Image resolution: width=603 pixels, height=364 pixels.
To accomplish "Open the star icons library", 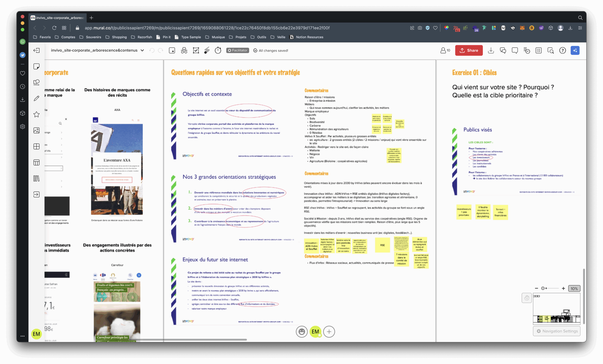I will (37, 114).
